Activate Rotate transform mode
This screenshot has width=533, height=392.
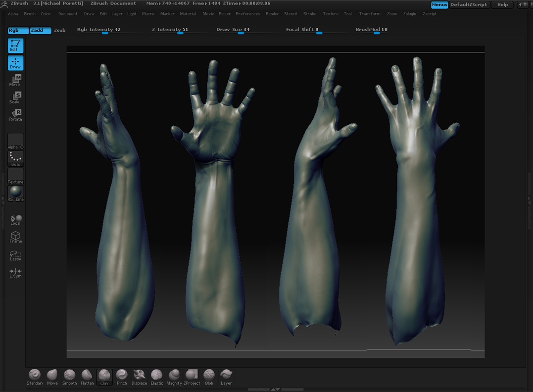pos(16,115)
